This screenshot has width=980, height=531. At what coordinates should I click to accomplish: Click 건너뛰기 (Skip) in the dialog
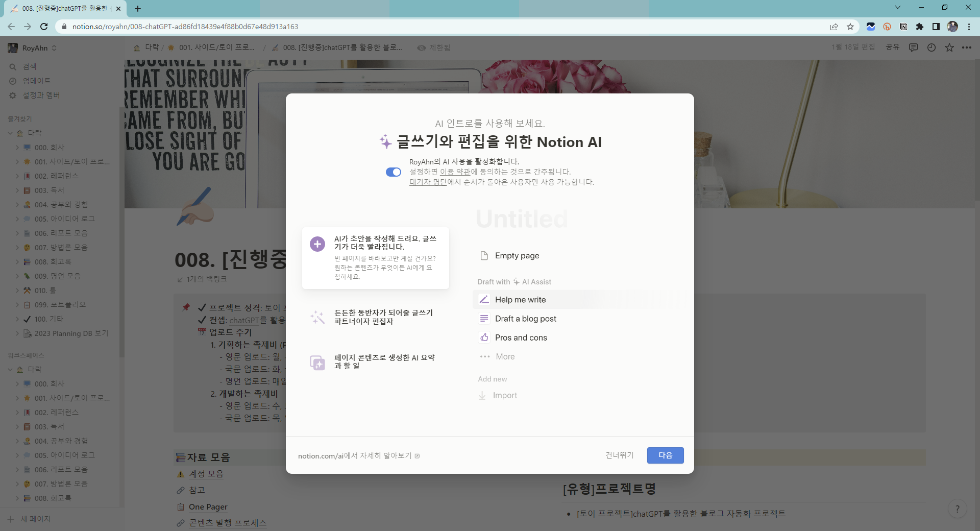tap(620, 455)
